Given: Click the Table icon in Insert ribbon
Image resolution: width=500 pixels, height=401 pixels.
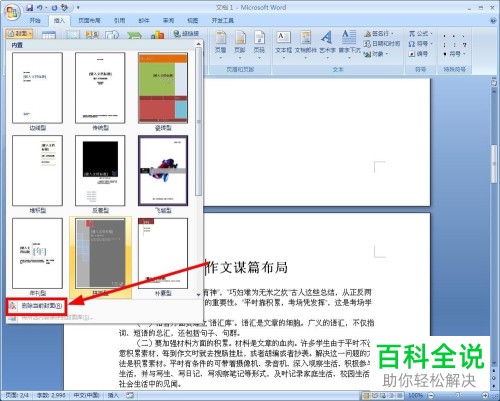Looking at the screenshot, I should coord(49,35).
